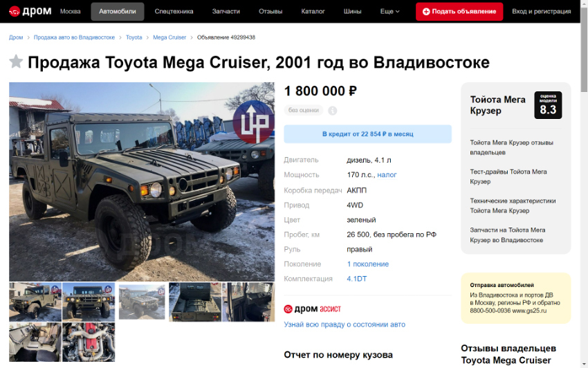Click the 'налог' link next to power
This screenshot has width=588, height=368.
coord(387,175)
